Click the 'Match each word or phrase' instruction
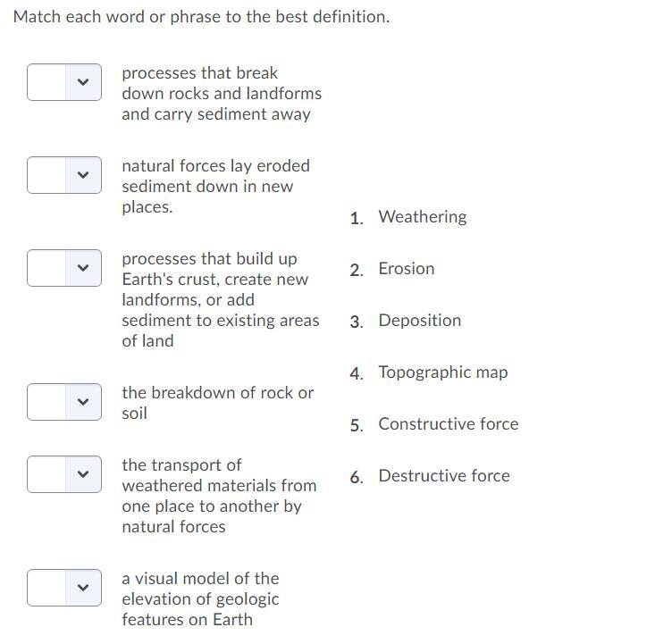655x644 pixels. [201, 17]
